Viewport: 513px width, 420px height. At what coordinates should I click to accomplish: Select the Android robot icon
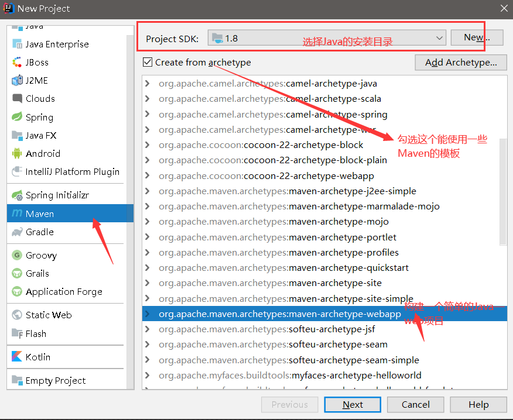tap(17, 153)
